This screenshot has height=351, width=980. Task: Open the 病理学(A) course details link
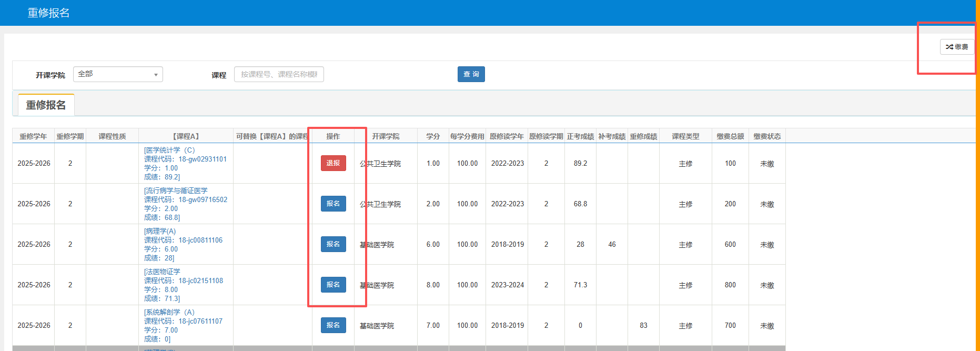[160, 232]
